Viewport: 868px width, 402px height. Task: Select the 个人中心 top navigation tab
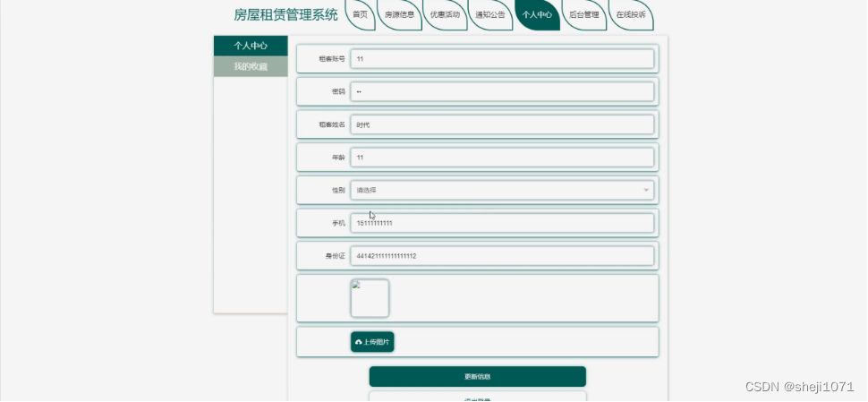537,15
